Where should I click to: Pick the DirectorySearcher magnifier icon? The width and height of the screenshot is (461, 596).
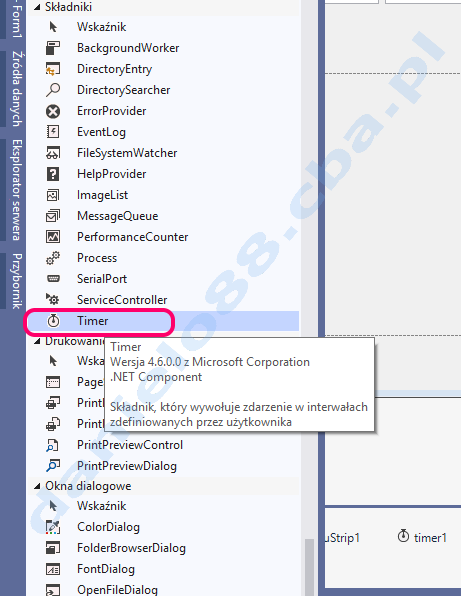coord(53,90)
